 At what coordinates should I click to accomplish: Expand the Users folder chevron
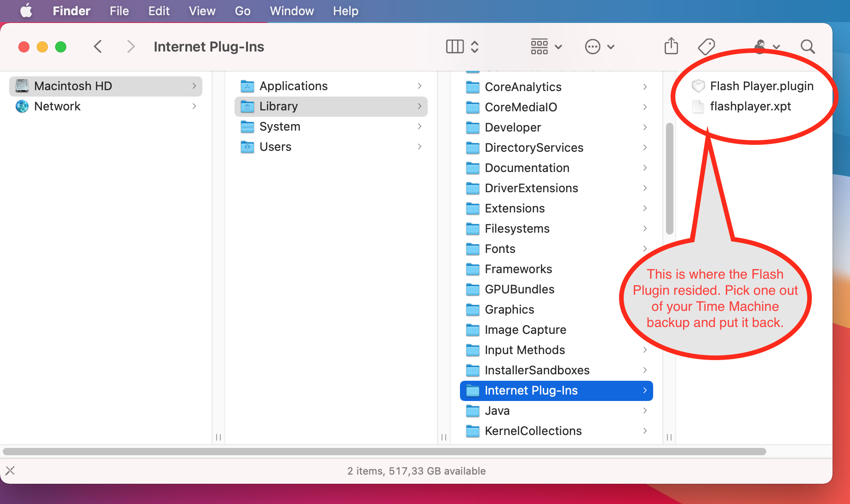pos(419,147)
